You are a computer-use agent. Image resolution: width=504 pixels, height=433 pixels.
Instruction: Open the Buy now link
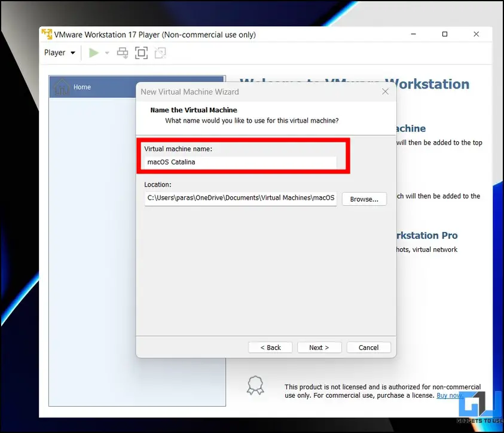pos(449,396)
